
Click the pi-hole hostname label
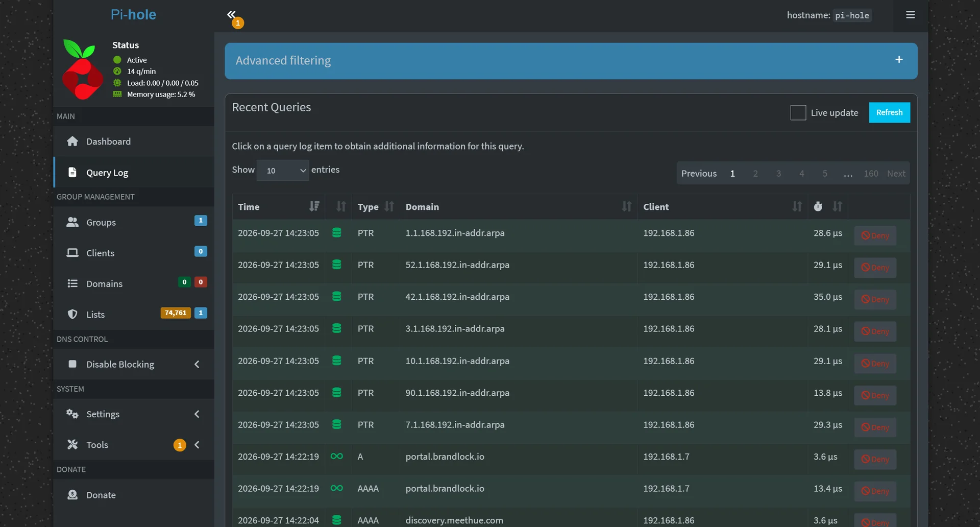pos(852,15)
